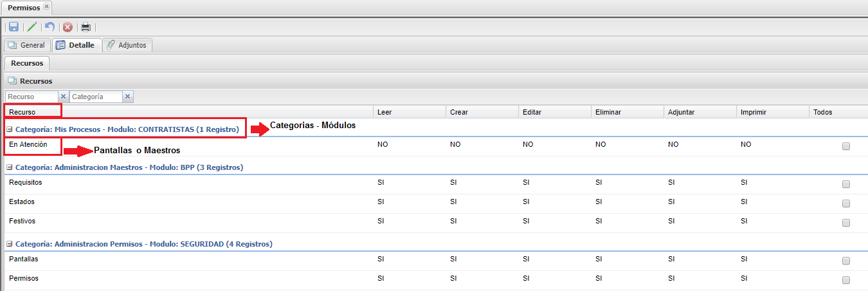Open the Adjuntos tab
Image resolution: width=868 pixels, height=291 pixels.
[127, 46]
